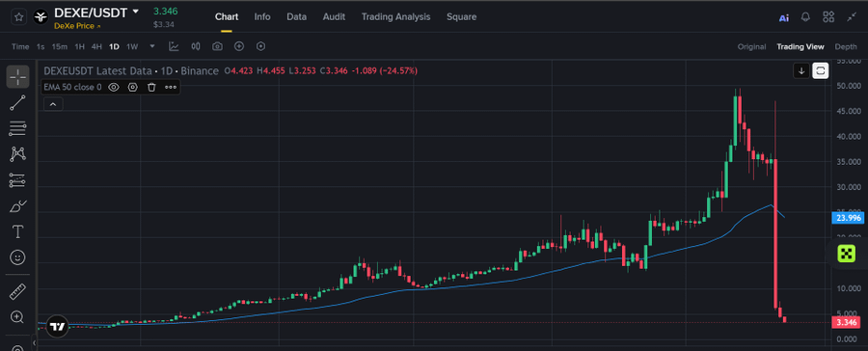Open the Ai assistant icon

pyautogui.click(x=784, y=17)
